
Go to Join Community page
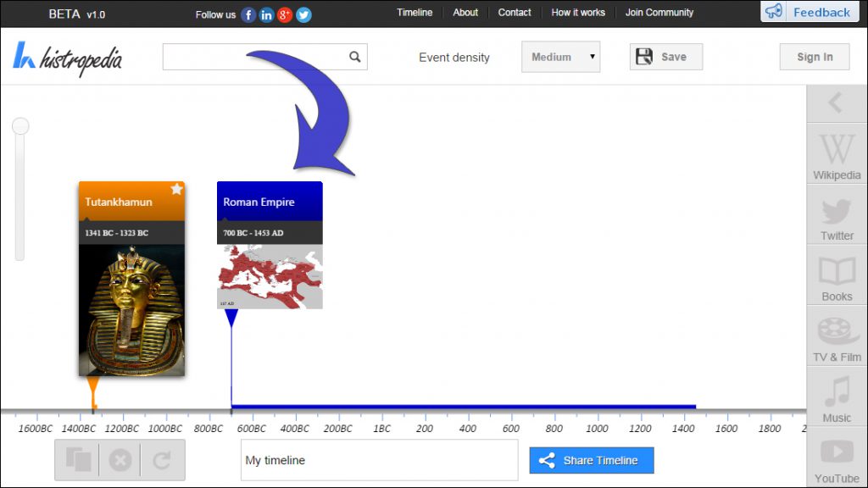click(659, 13)
